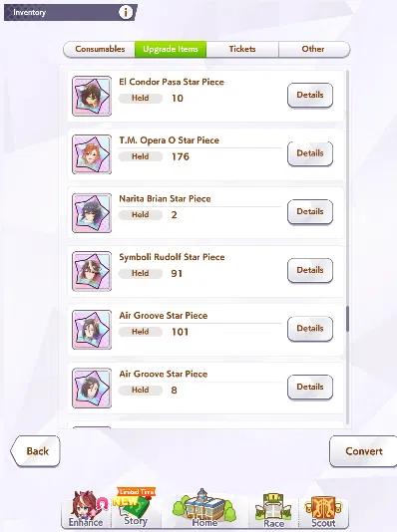Open the Inventory info icon
Viewport: 397px width, 532px height.
pos(126,13)
